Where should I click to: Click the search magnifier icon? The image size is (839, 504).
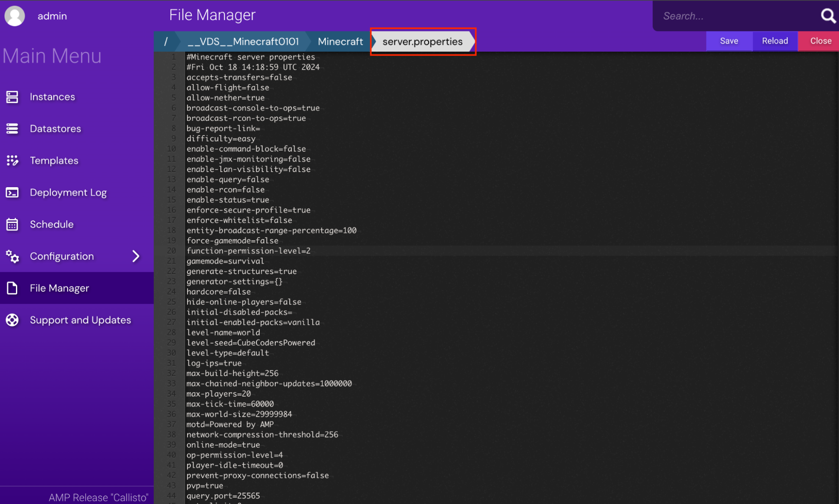(828, 16)
